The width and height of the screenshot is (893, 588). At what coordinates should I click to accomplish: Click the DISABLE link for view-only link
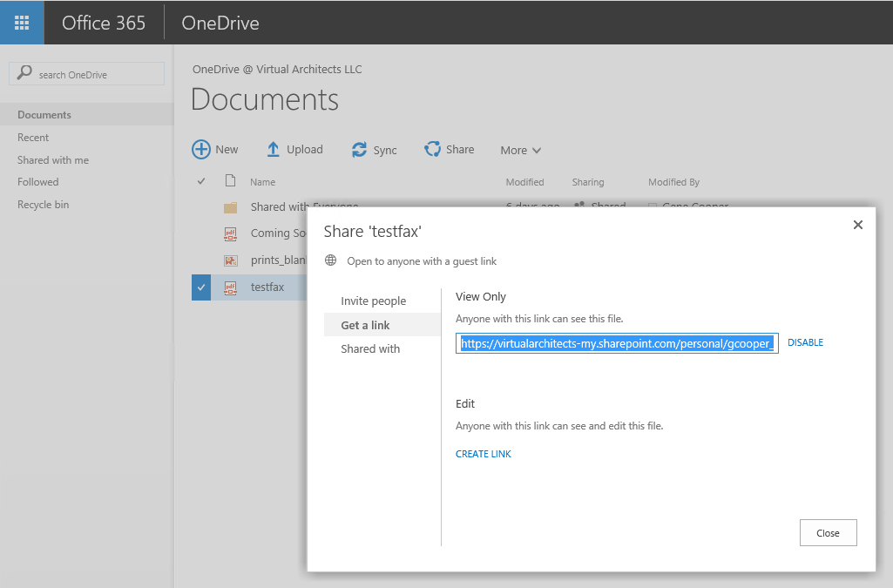(x=805, y=342)
